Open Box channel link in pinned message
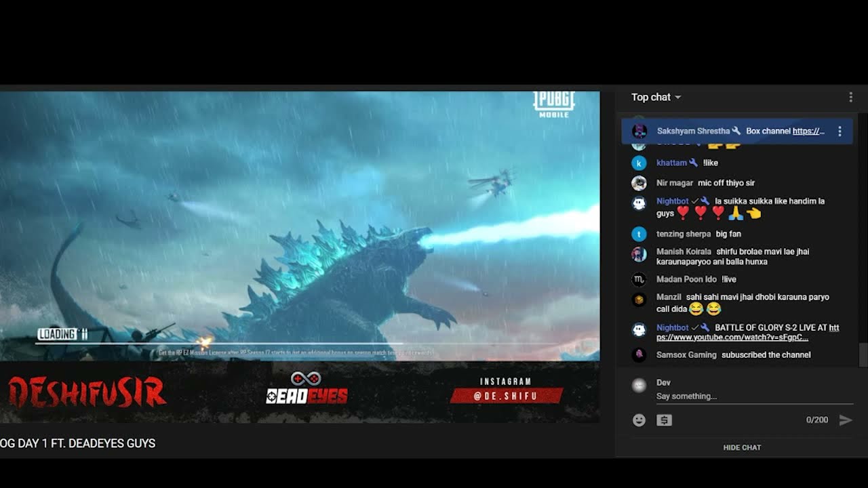Screen dimensions: 868x488 point(808,131)
